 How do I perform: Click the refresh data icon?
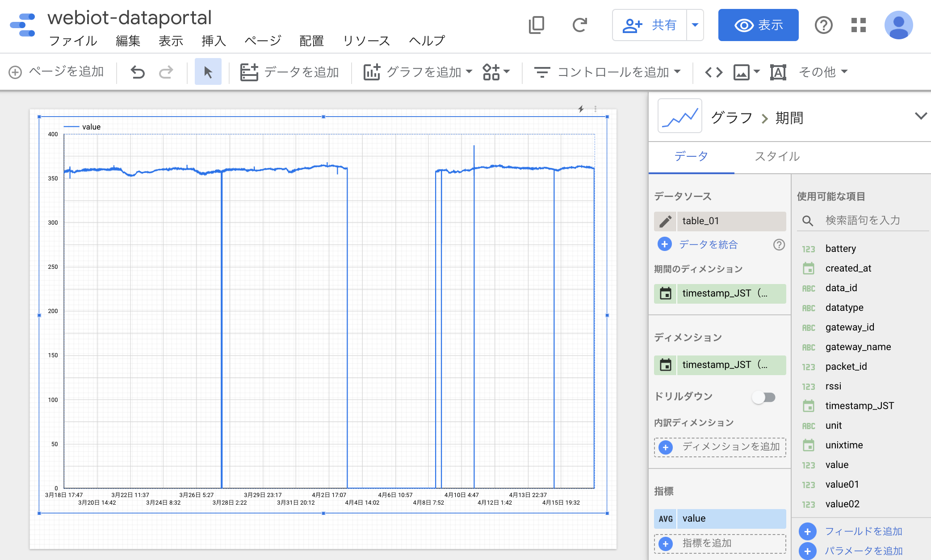pyautogui.click(x=579, y=25)
